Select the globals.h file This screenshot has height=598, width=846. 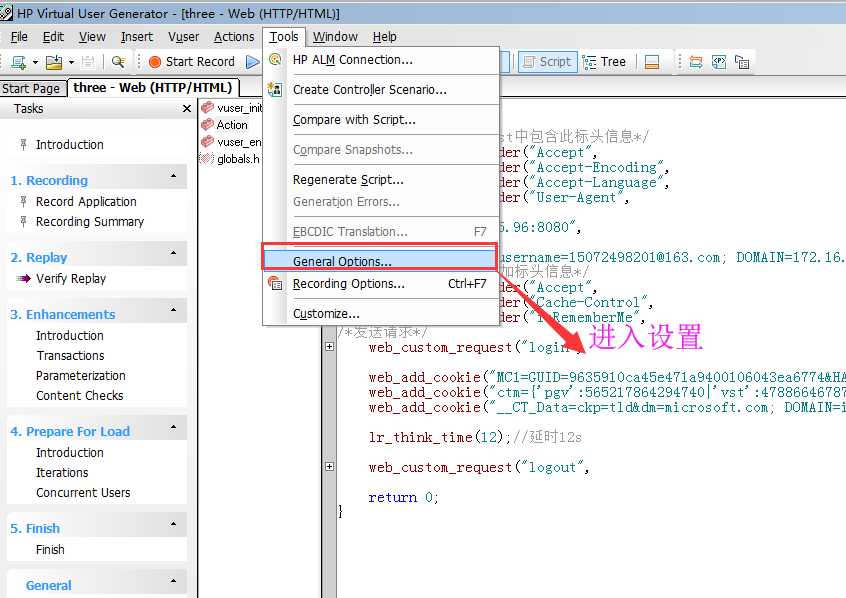click(231, 159)
